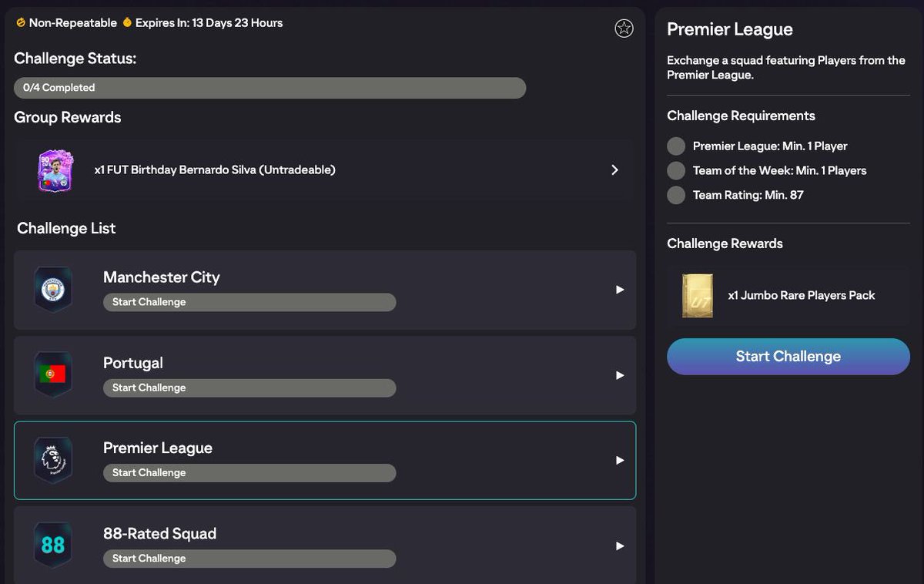
Task: Click the Non-Repeatable label
Action: click(73, 23)
